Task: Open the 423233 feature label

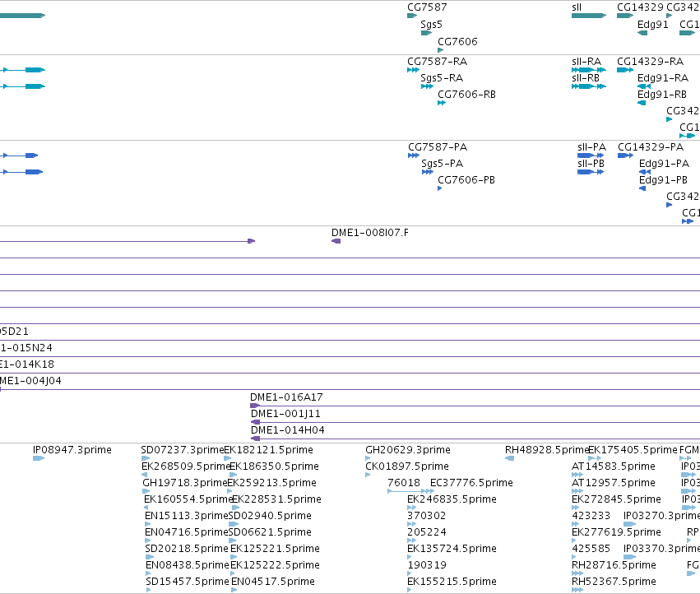Action: (591, 517)
